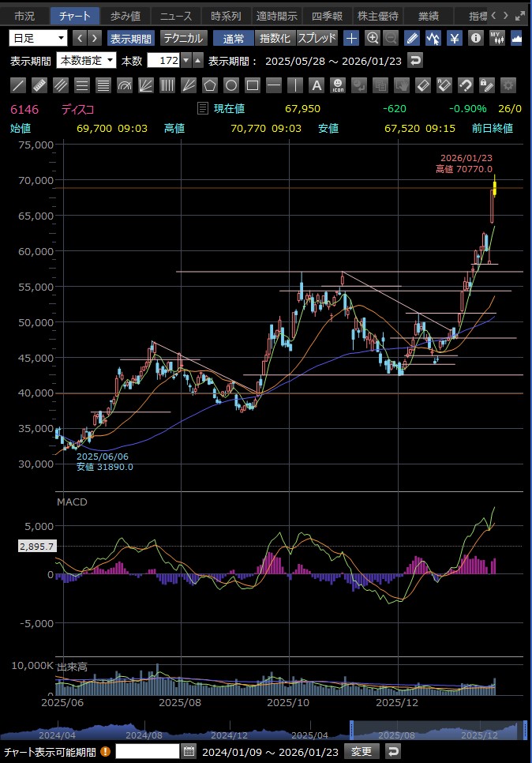Open the 日足 timeframe dropdown
Screen dimensions: 532x763
coord(39,38)
